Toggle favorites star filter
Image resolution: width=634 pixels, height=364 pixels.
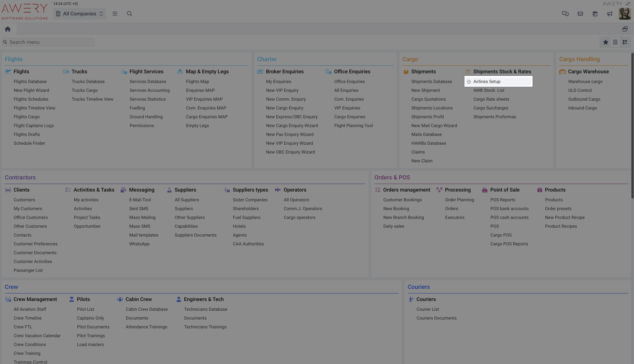[606, 42]
